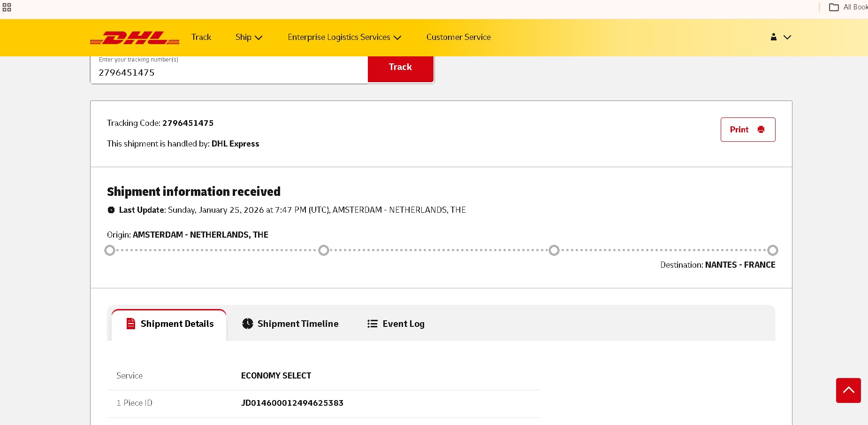The height and width of the screenshot is (425, 868).
Task: Click destination NANTES - FRANCE text
Action: (740, 265)
